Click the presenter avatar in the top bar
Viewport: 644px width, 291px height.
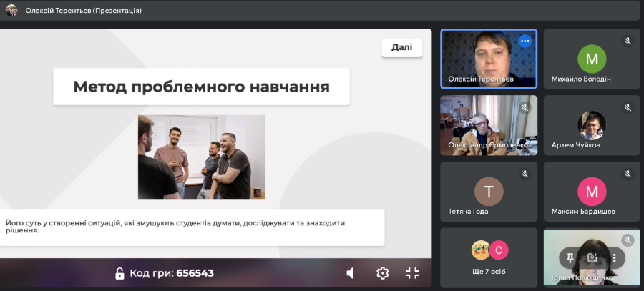(11, 10)
